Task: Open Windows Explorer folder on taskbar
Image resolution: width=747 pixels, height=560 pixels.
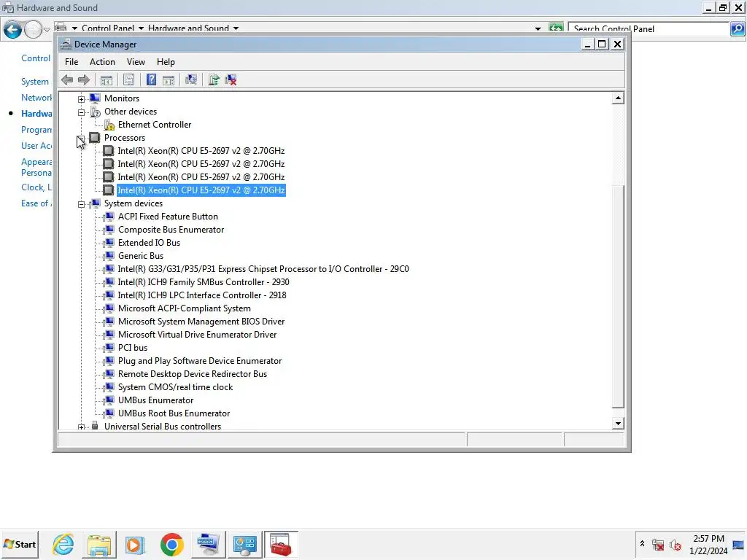Action: tap(99, 544)
